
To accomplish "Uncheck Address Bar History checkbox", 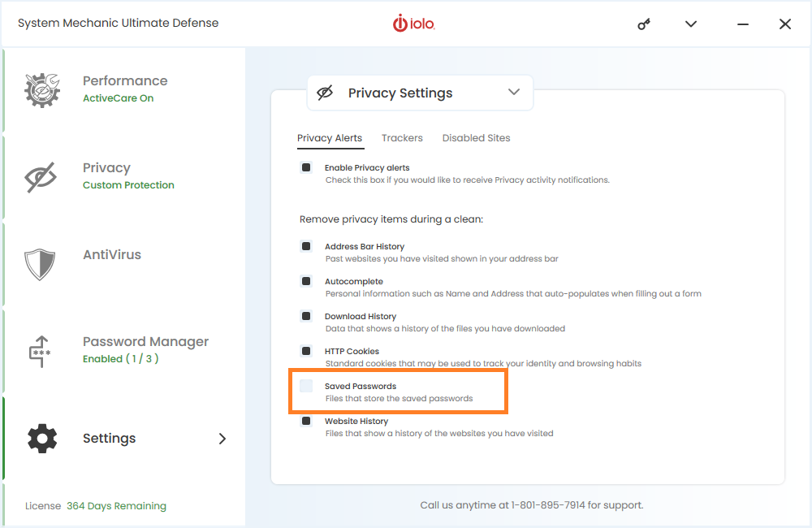I will [306, 246].
